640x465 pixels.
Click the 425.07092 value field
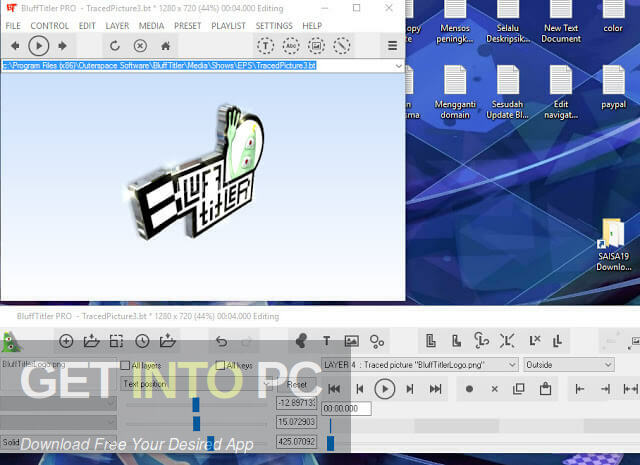pyautogui.click(x=297, y=441)
